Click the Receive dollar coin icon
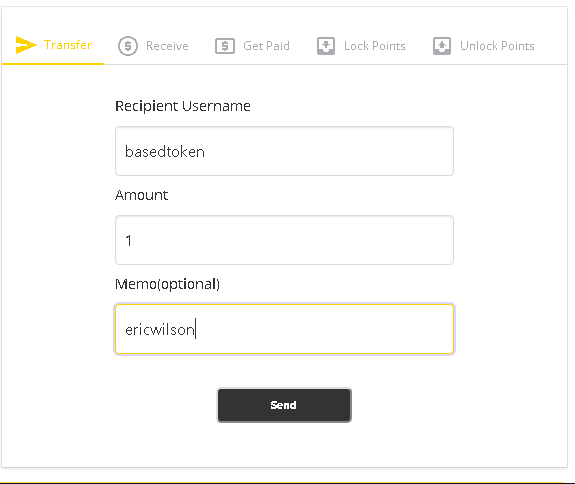The height and width of the screenshot is (484, 575). (x=128, y=46)
